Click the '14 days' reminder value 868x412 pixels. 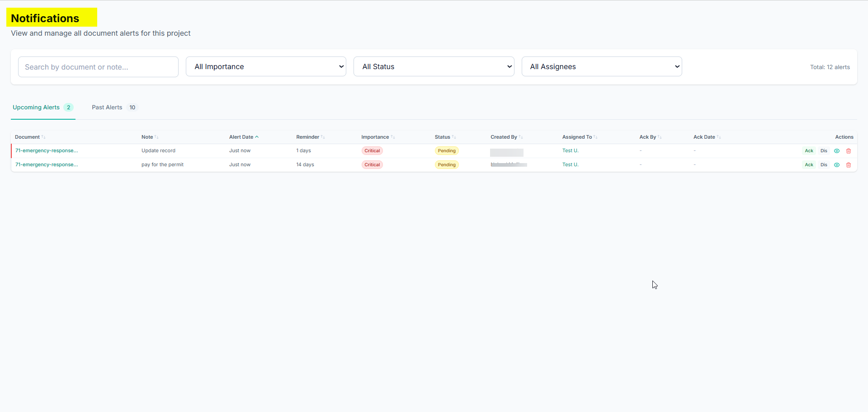coord(305,165)
